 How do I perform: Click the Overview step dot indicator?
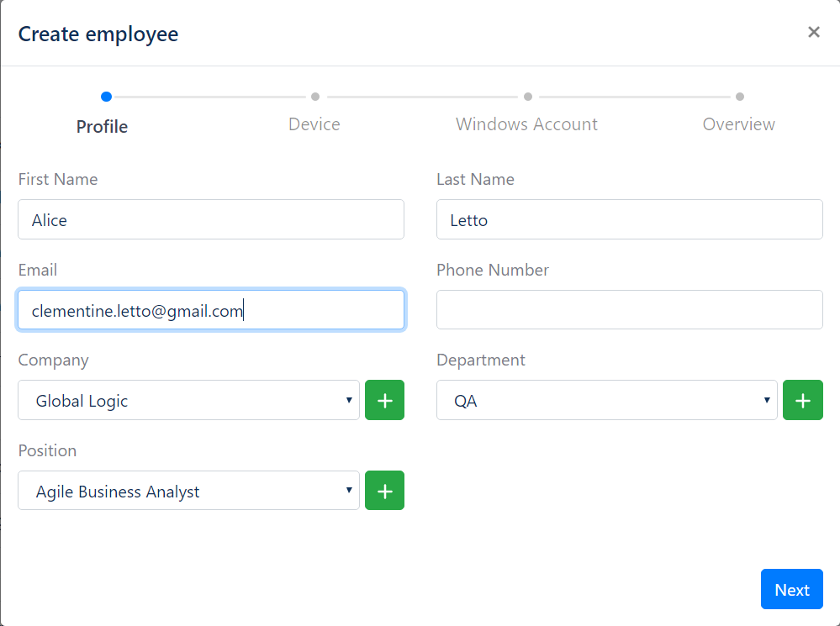[x=740, y=97]
